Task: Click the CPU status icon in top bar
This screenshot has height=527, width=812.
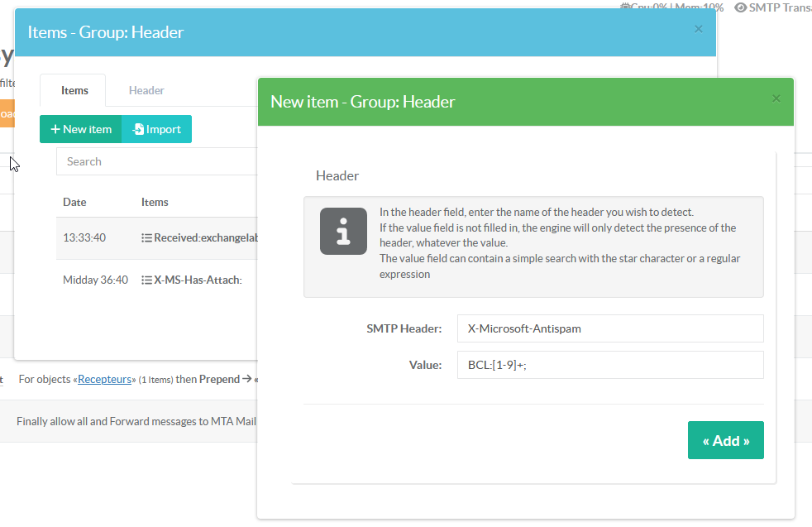Action: [x=625, y=7]
